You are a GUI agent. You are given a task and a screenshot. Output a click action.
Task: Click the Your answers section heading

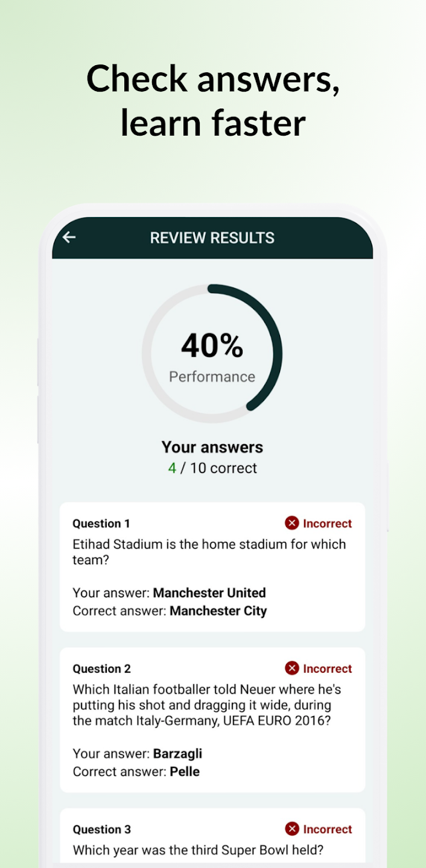point(212,447)
